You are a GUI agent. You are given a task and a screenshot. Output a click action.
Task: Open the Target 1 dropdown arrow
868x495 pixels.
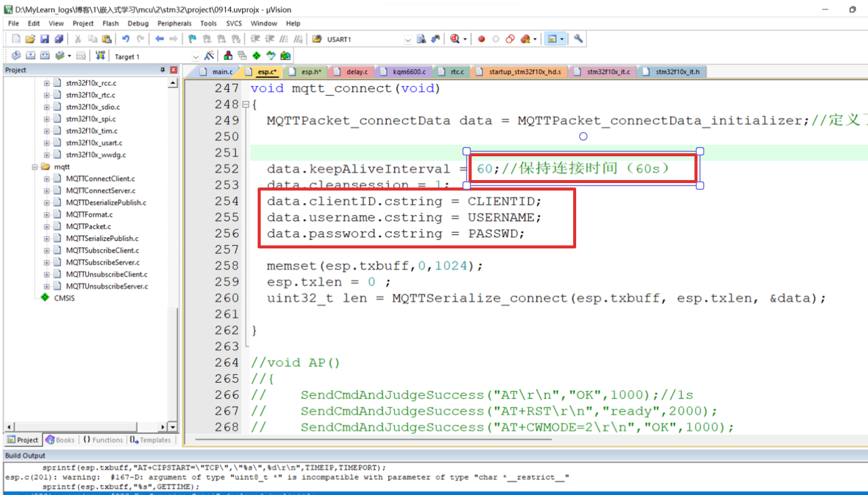click(x=195, y=57)
